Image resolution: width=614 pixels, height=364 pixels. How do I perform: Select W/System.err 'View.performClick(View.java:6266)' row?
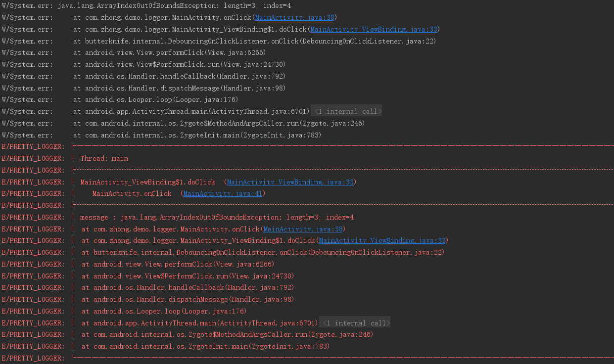click(134, 52)
